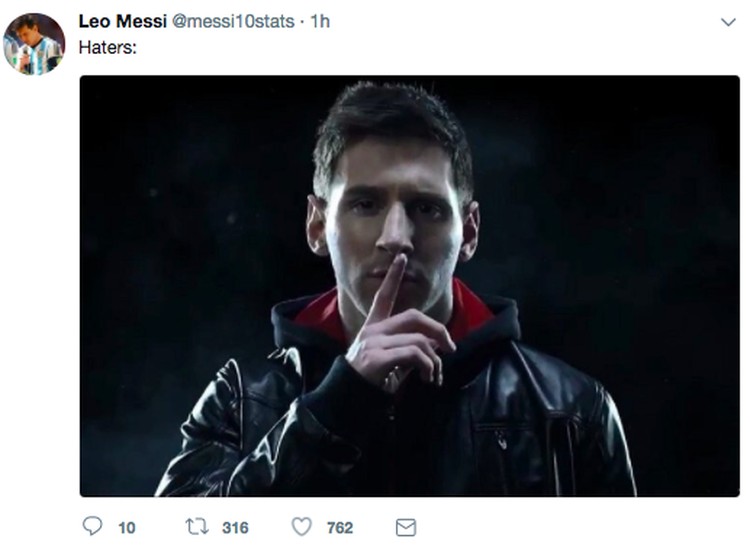
Task: Click the reply speech bubble icon
Action: (x=92, y=526)
